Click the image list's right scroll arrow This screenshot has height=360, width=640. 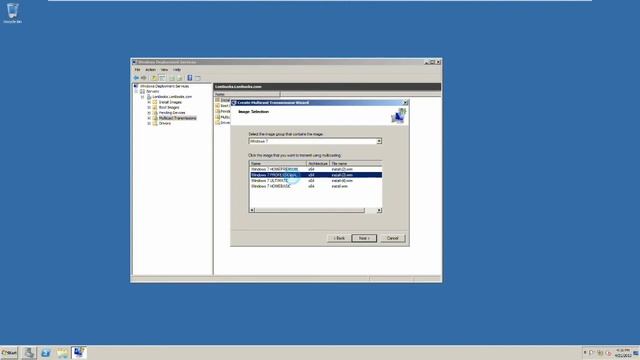pos(379,210)
